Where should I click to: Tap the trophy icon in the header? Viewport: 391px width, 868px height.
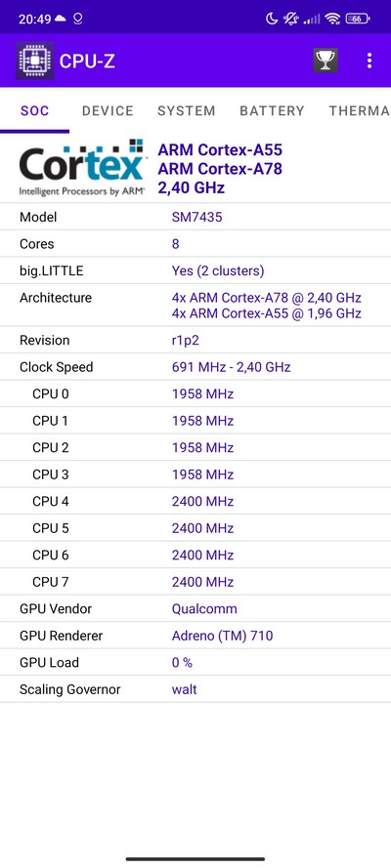tap(326, 61)
